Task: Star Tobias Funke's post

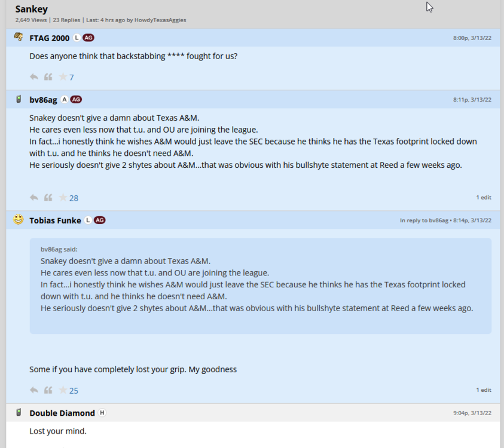Action: pos(63,390)
